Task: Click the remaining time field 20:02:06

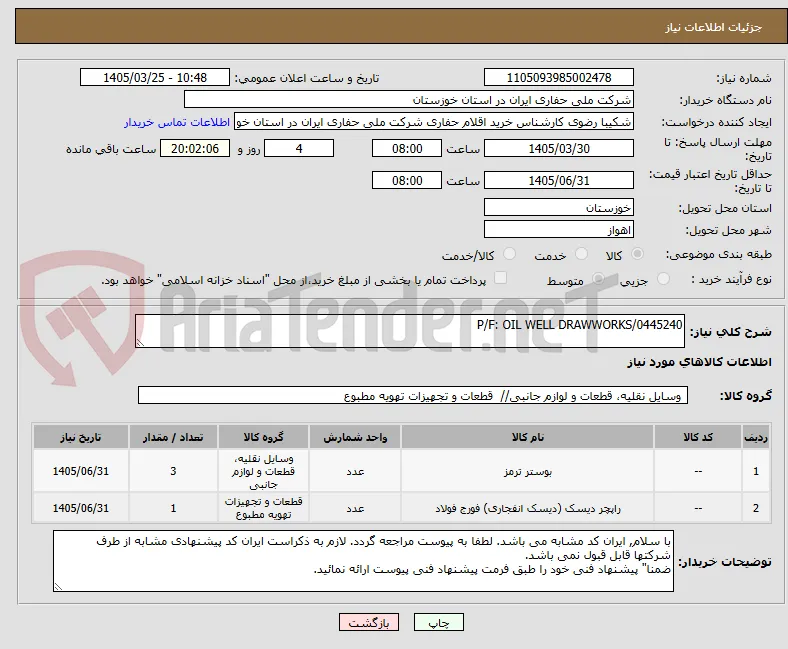Action: 195,148
